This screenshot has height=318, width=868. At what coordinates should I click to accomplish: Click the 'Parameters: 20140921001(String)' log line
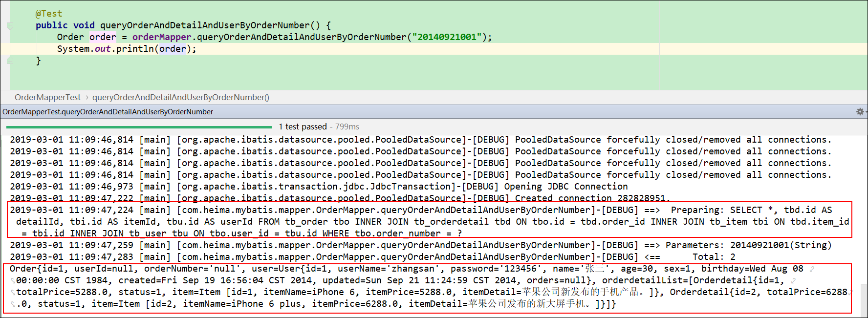click(x=748, y=245)
